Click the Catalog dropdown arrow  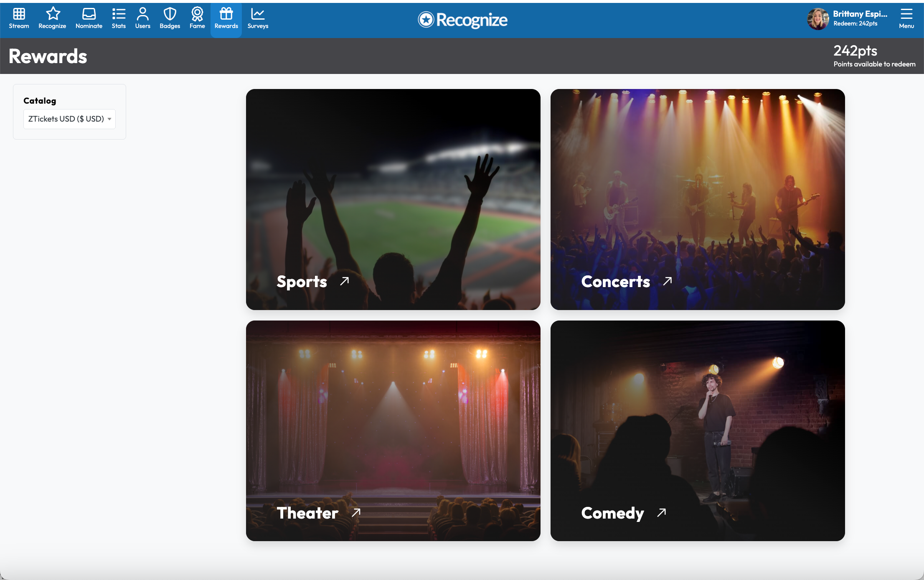coord(109,119)
